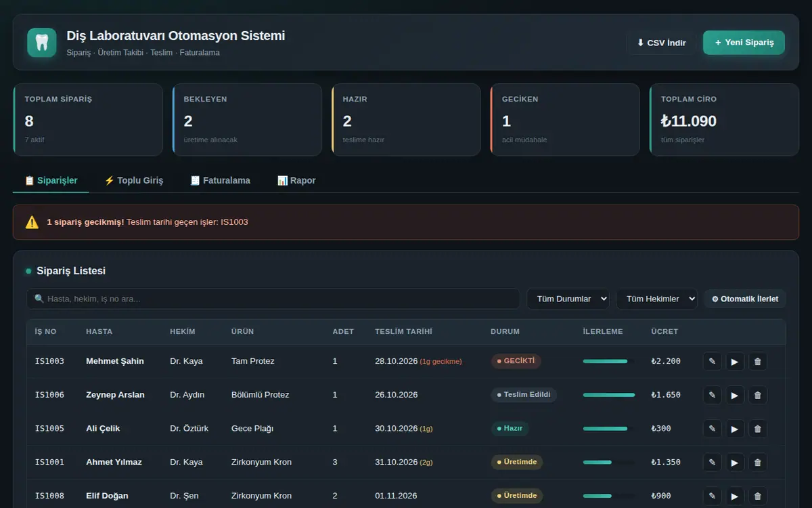Delete order IS1005 using trash icon

[758, 428]
